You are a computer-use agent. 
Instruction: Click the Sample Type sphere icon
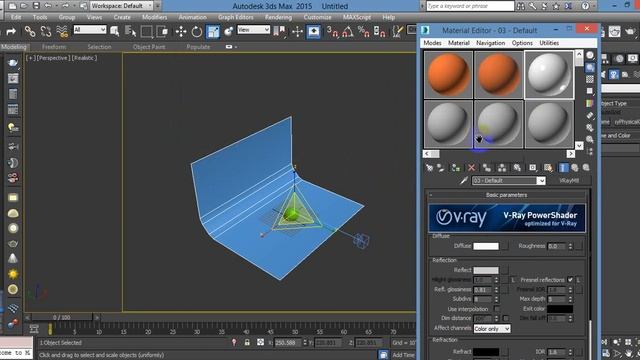click(x=590, y=55)
